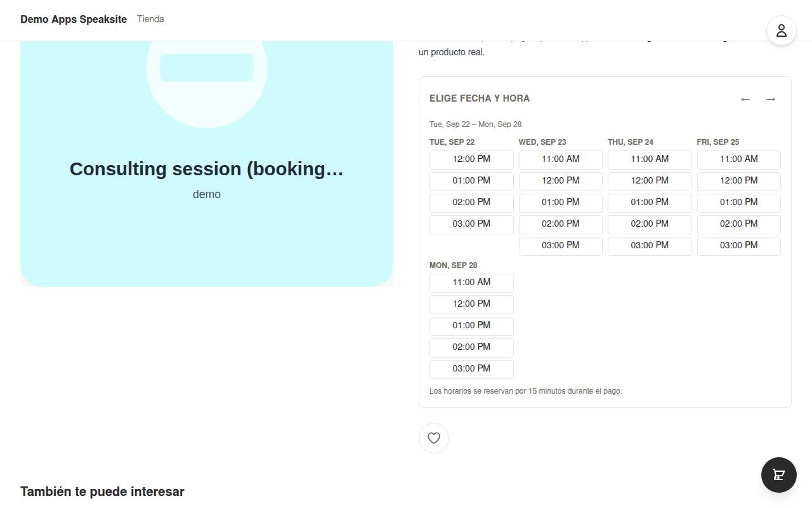Viewport: 812px width, 508px height.
Task: Select 01:00 PM on Tue, Sep 22
Action: [471, 181]
